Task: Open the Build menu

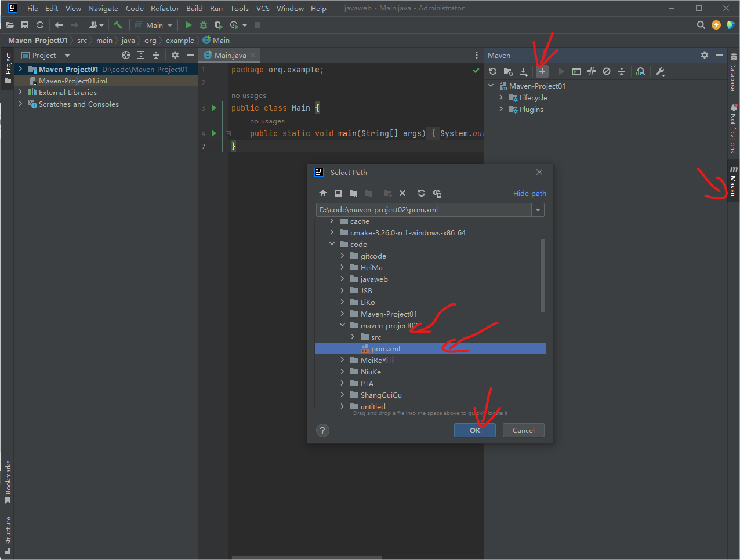Action: 194,8
